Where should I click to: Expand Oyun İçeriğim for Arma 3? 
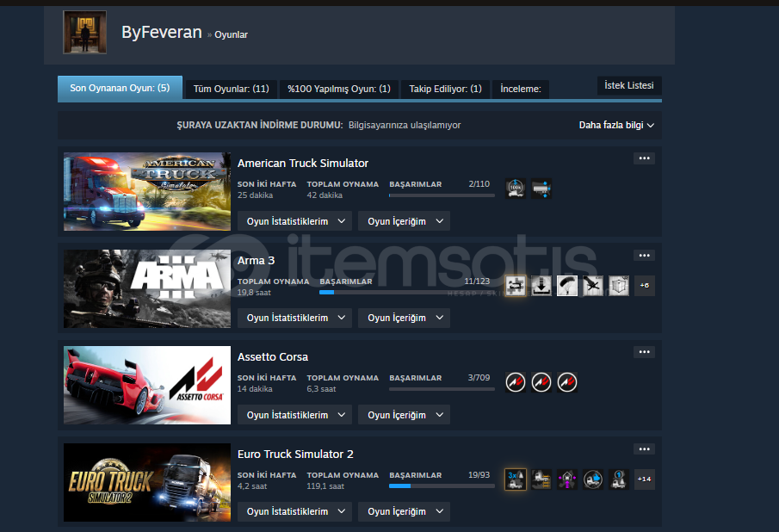[404, 318]
